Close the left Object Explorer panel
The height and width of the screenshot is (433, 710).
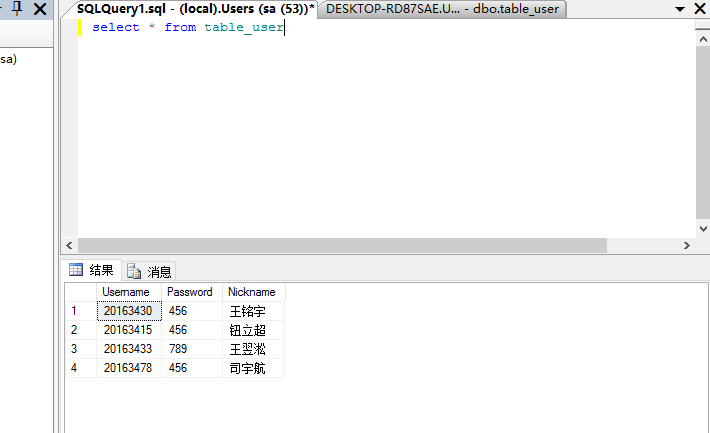[x=40, y=9]
